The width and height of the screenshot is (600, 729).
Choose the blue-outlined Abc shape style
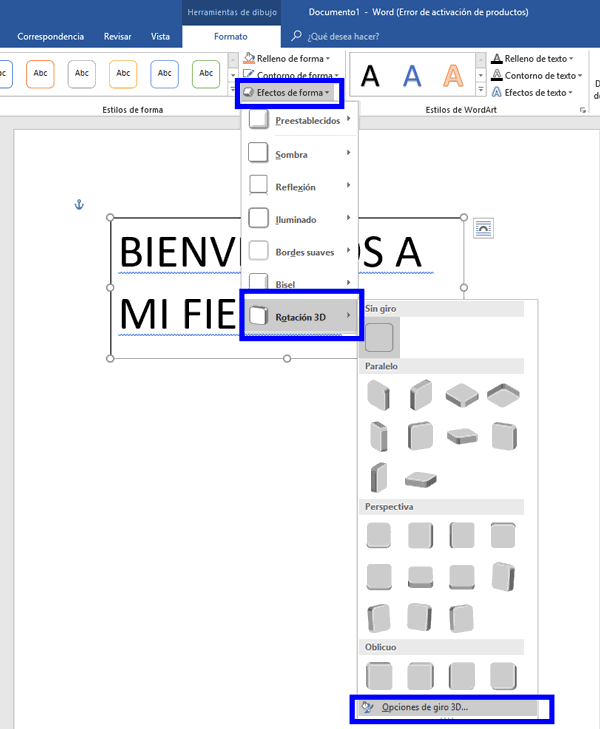[164, 74]
